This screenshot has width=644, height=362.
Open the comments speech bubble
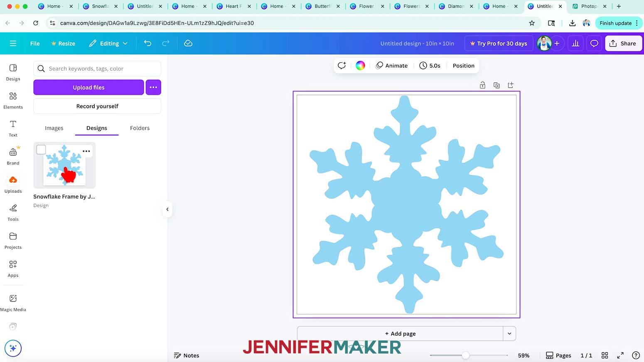[x=594, y=43]
